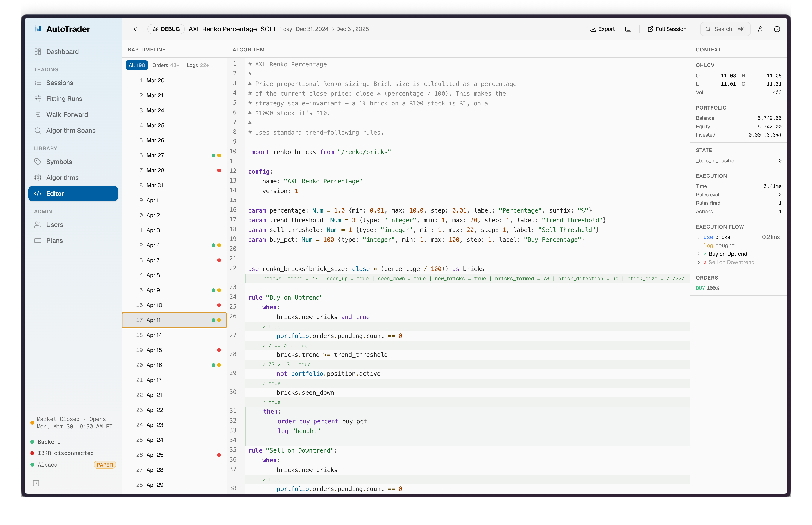Collapse the sidebar with the bottom-left toggle

pos(36,483)
